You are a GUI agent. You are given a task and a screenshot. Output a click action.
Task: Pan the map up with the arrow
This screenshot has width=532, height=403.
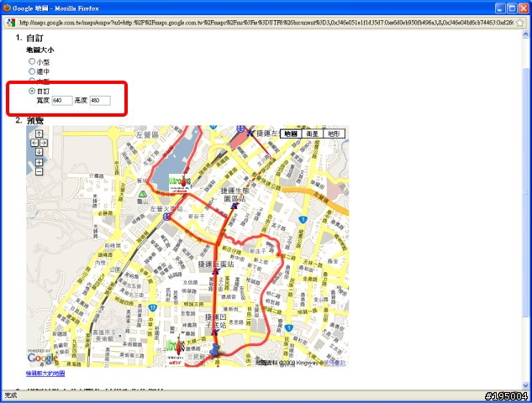(39, 133)
